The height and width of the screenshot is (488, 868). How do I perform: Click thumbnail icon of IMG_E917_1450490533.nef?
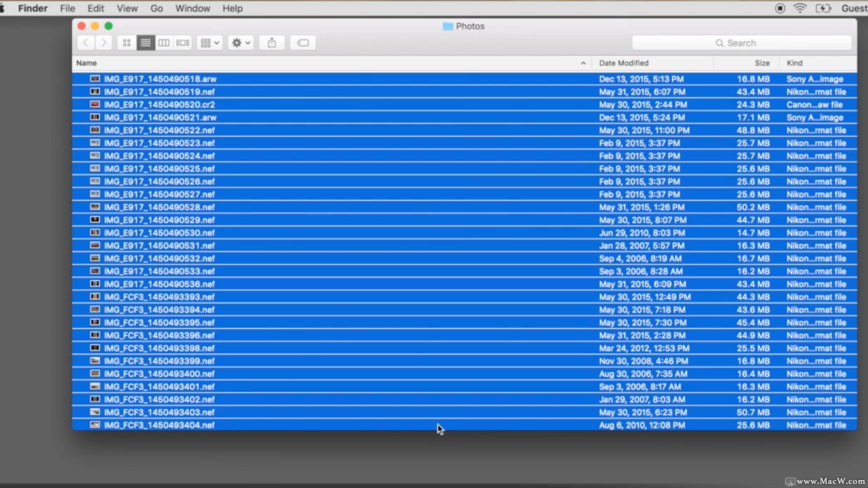click(x=95, y=271)
